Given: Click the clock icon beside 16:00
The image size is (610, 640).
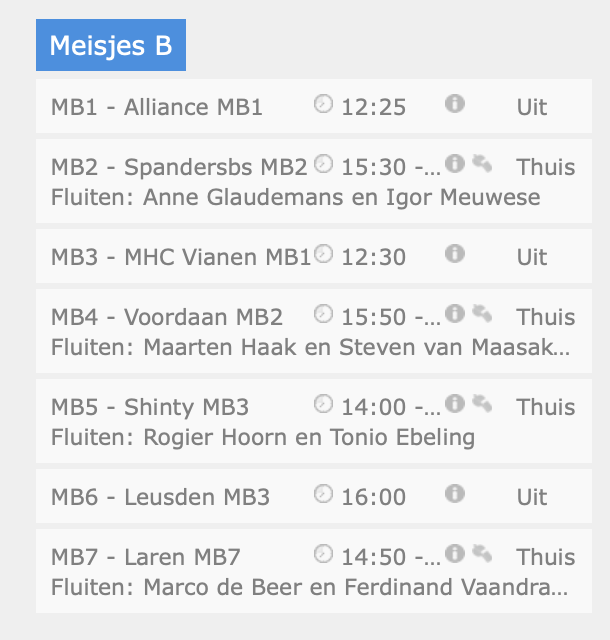Looking at the screenshot, I should click(x=323, y=493).
